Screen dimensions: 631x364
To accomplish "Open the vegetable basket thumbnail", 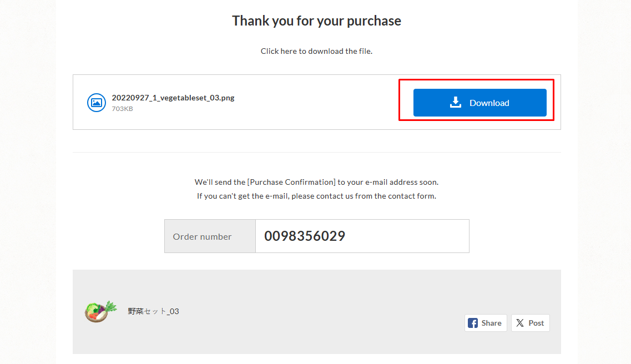I will 100,311.
